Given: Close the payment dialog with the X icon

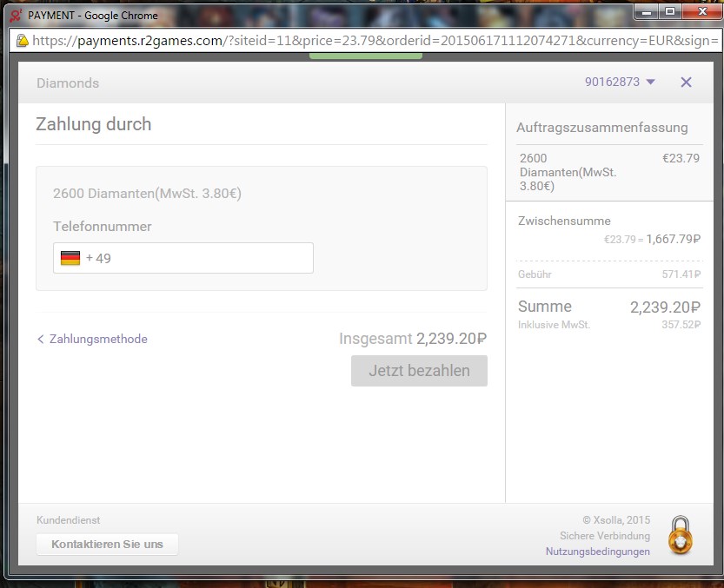Looking at the screenshot, I should point(686,83).
